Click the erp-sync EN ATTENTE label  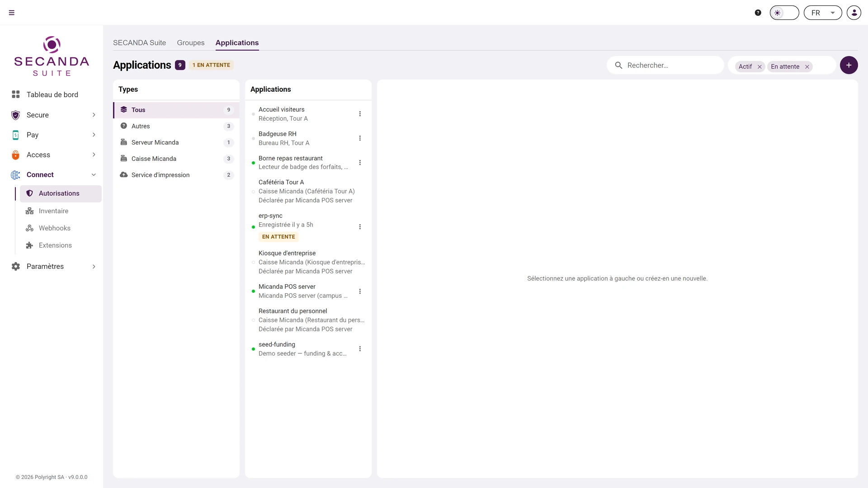point(278,237)
